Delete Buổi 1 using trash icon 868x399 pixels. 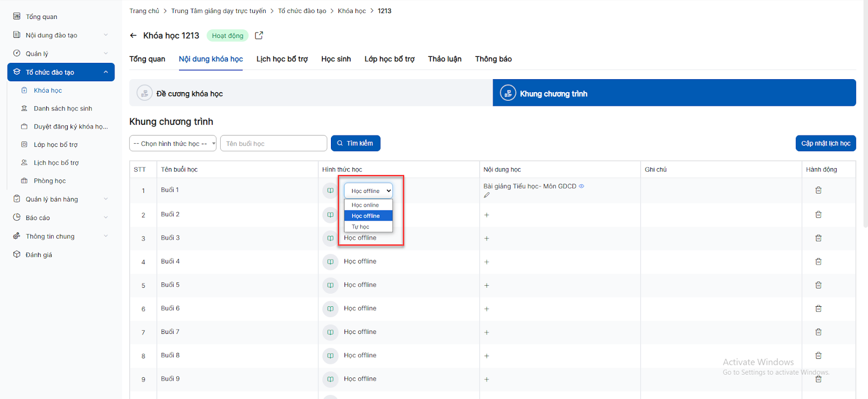tap(818, 190)
